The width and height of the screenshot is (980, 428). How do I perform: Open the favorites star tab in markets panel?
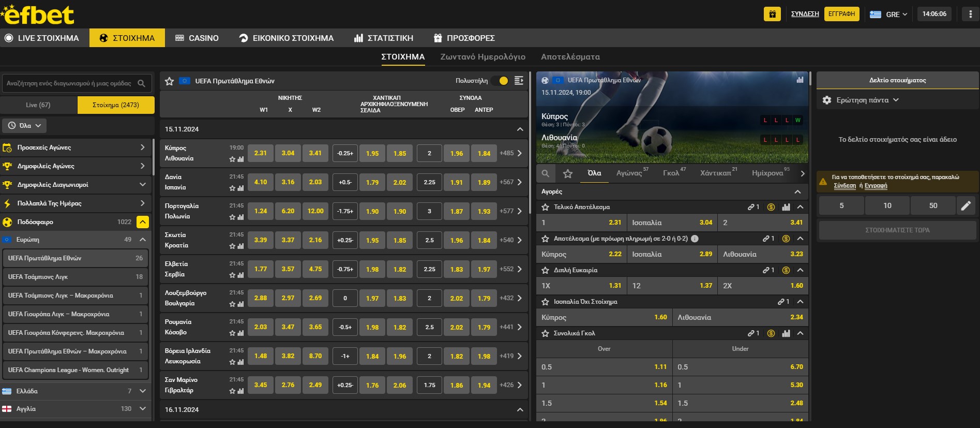pyautogui.click(x=568, y=173)
